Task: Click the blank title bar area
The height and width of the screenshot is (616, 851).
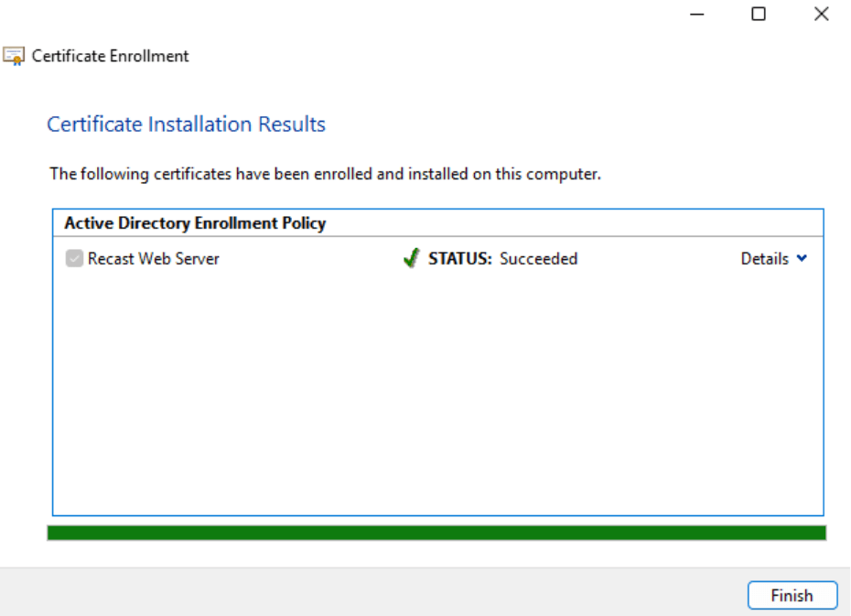Action: point(366,16)
